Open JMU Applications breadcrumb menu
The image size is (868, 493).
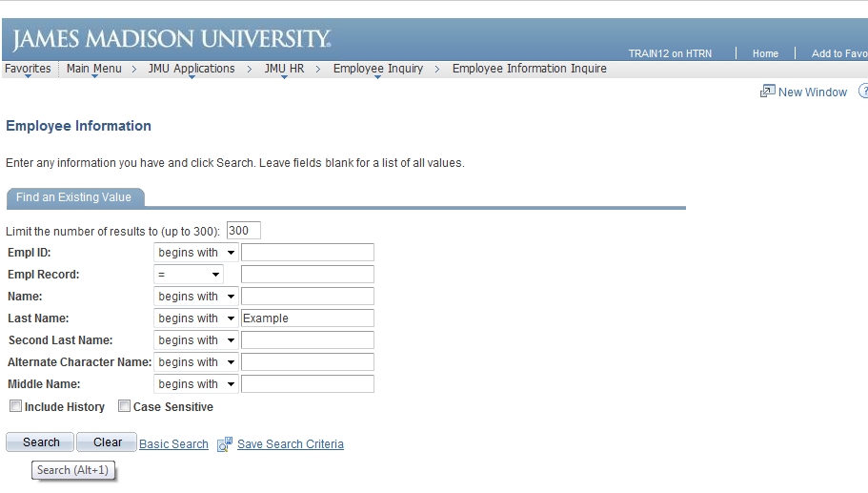pyautogui.click(x=192, y=69)
